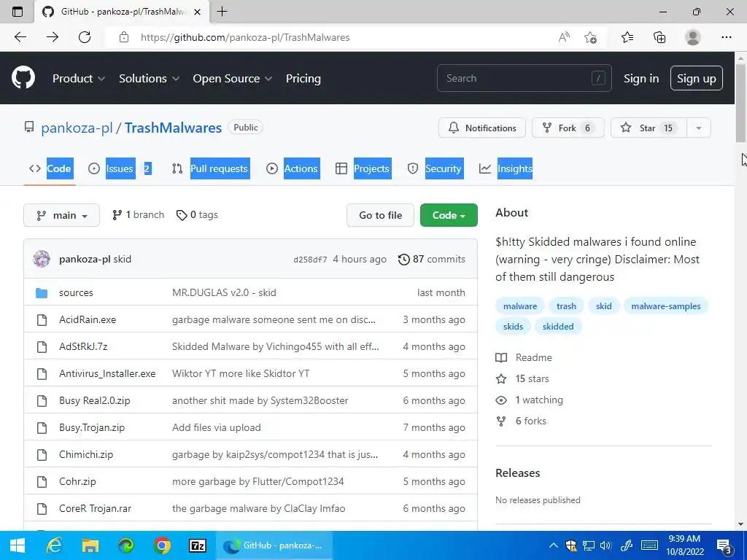This screenshot has height=560, width=747.
Task: Open the Insights tab
Action: (x=506, y=168)
